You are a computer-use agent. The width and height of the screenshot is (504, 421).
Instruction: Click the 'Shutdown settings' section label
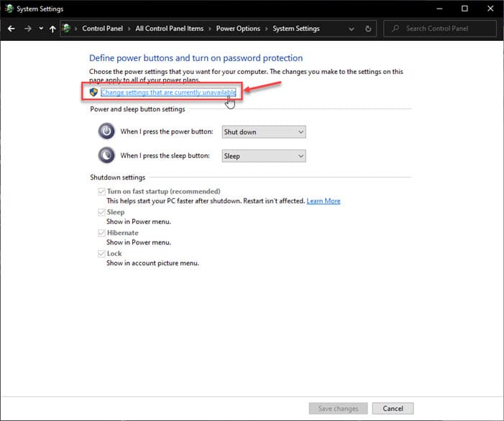point(118,177)
